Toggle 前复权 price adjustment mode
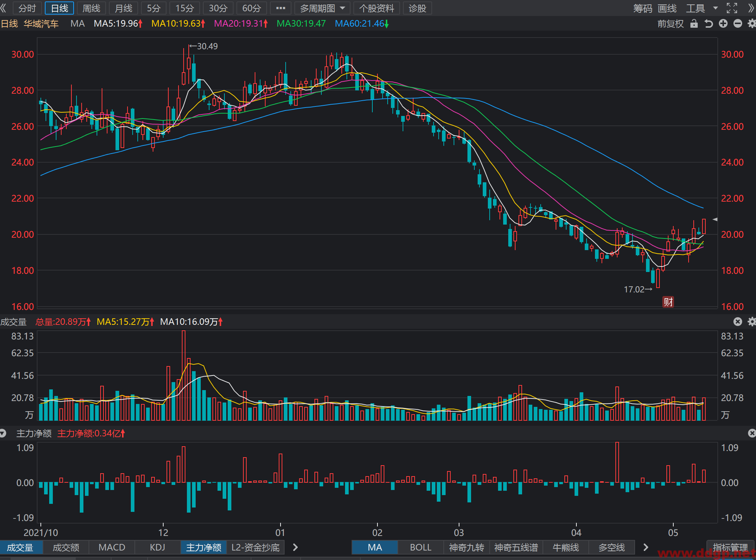This screenshot has width=756, height=560. click(670, 24)
